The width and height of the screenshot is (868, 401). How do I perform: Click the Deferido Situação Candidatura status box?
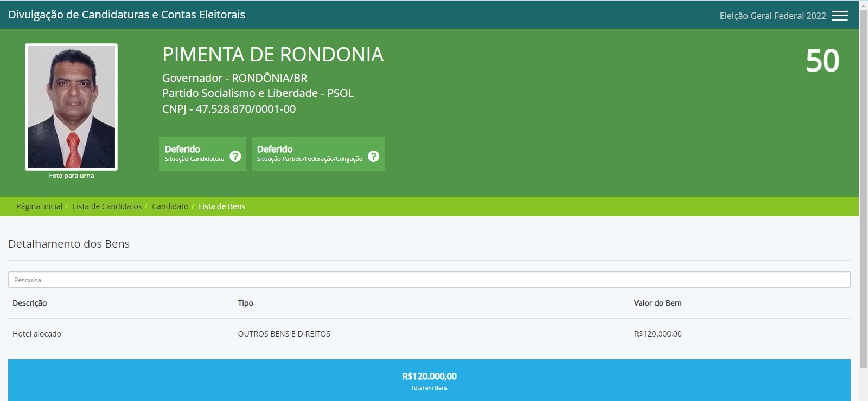(195, 153)
